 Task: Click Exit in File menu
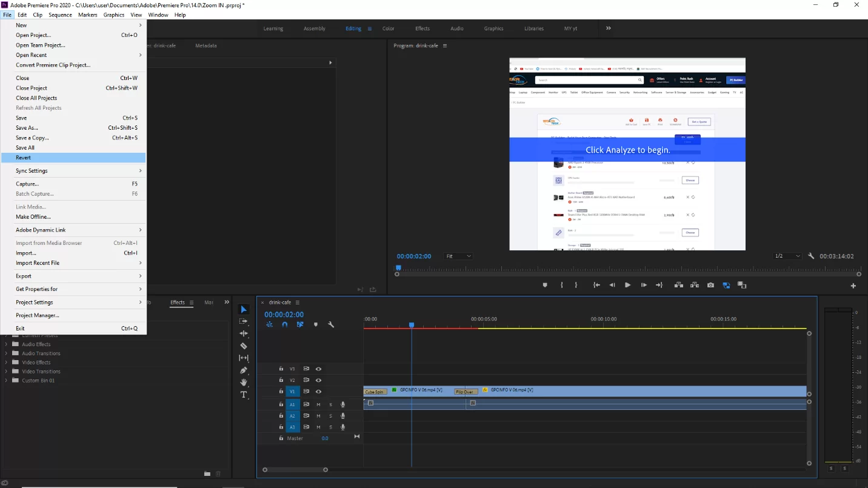[73, 329]
